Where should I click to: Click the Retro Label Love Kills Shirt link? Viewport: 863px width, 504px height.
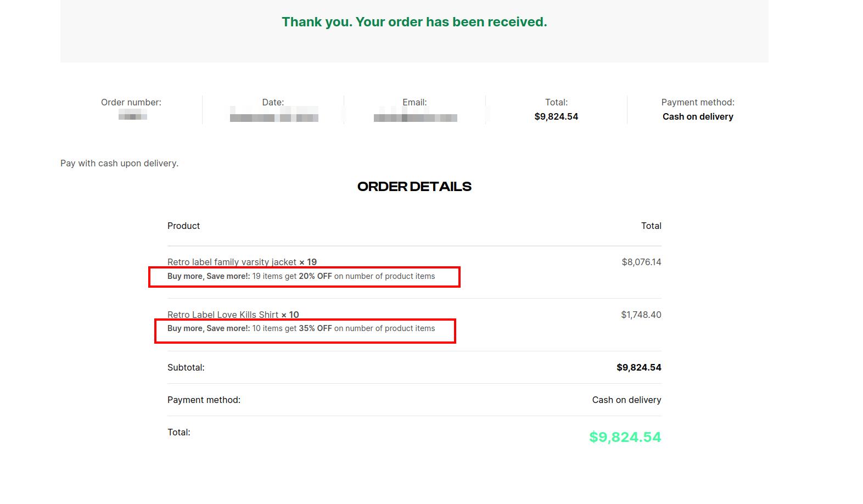(223, 315)
